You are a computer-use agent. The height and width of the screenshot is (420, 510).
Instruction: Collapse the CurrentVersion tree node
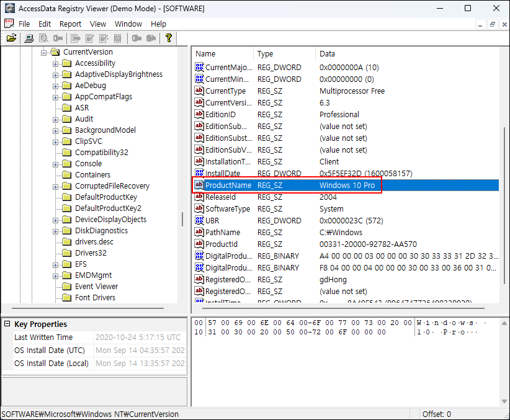pos(43,52)
